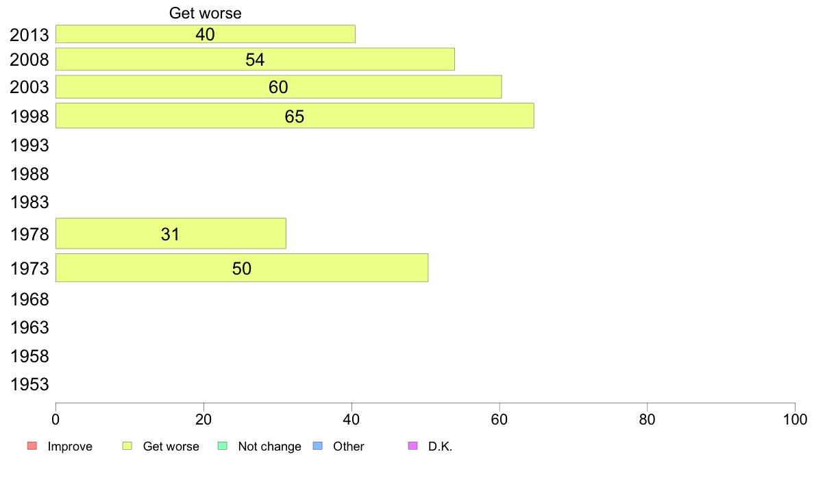Click the Other legend label text
Screen dimensions: 814x504
(x=348, y=446)
